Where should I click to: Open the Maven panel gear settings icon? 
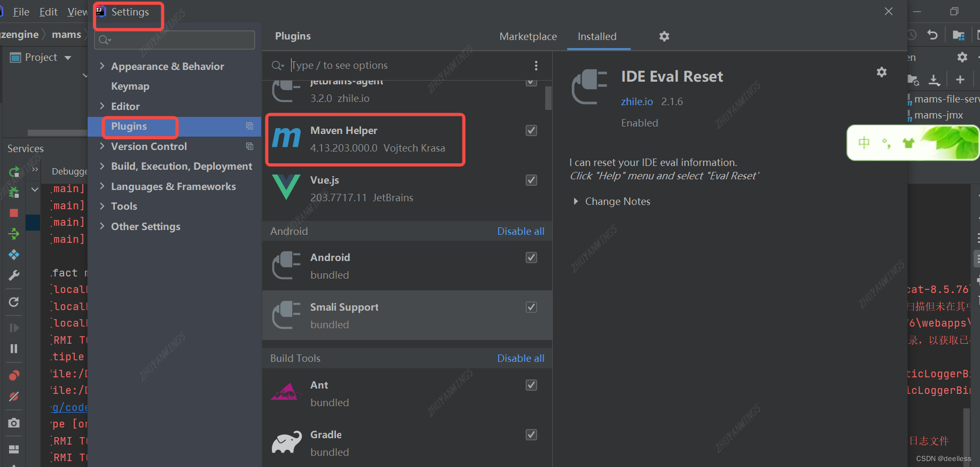pos(962,57)
